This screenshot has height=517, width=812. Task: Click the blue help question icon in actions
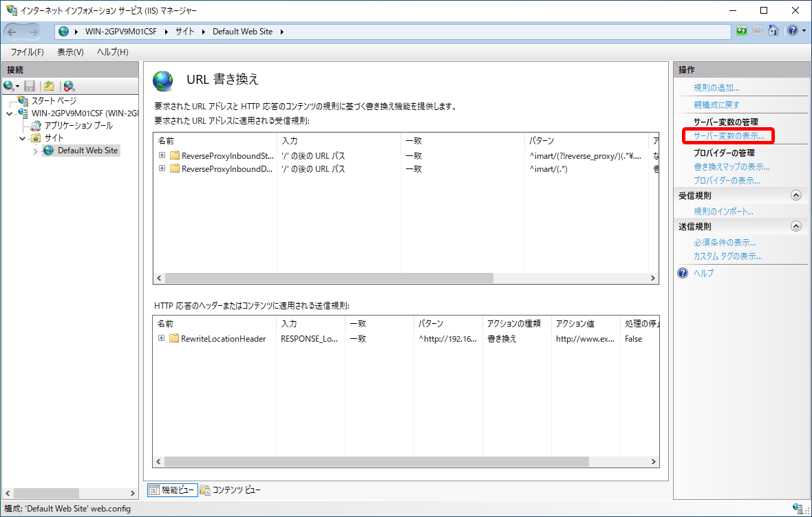(683, 273)
